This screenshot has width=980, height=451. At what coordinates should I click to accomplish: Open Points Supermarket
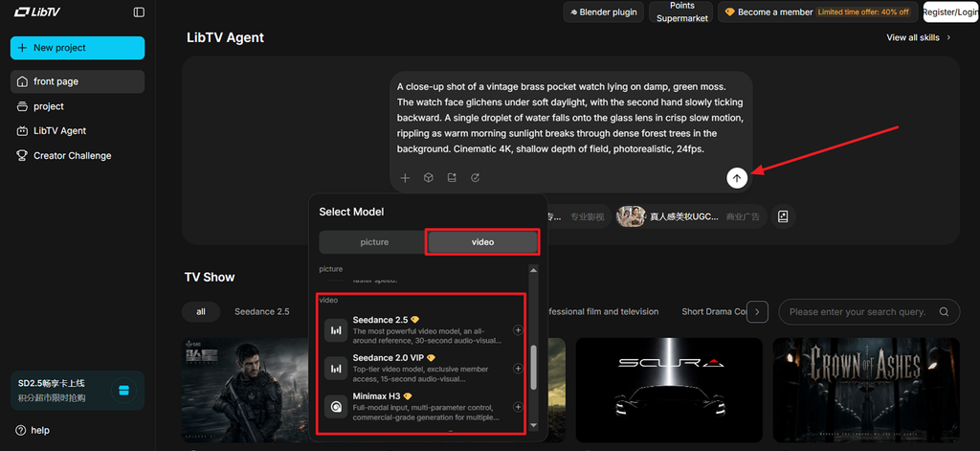pyautogui.click(x=681, y=11)
